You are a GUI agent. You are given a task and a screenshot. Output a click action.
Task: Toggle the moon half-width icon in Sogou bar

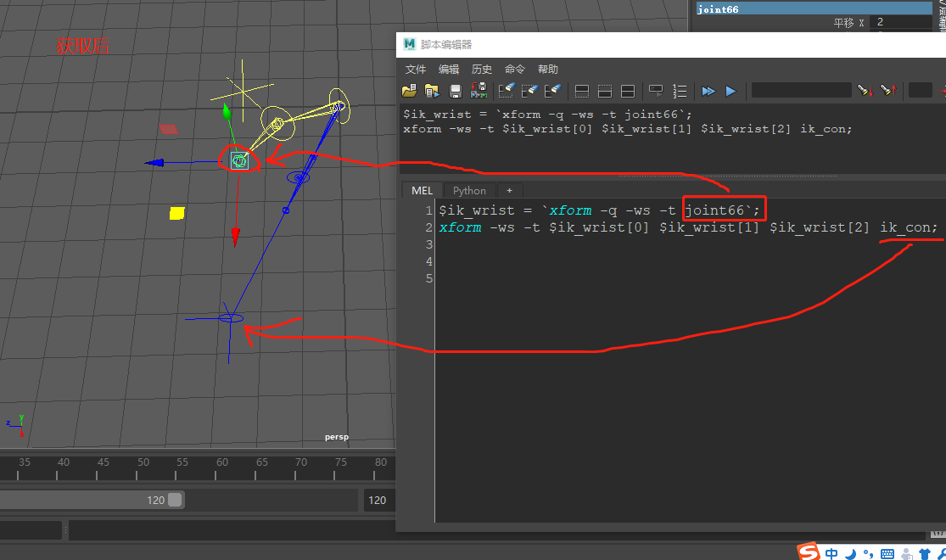click(x=851, y=554)
